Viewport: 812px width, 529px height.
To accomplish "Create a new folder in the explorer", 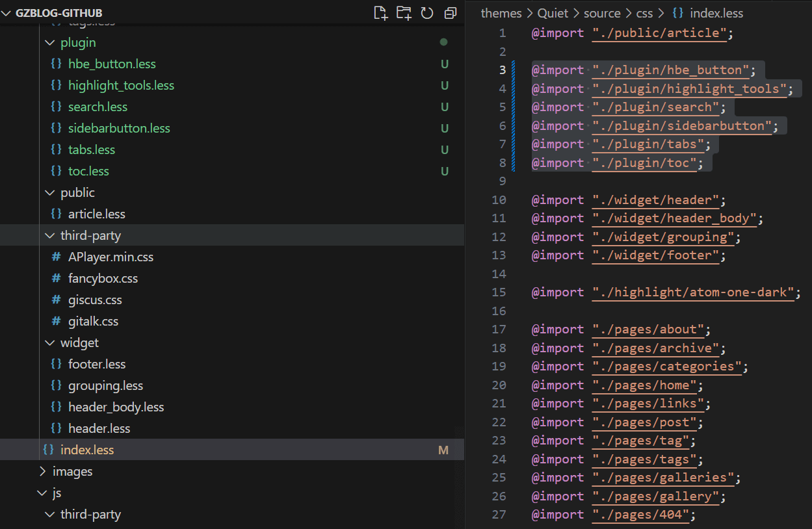I will [404, 13].
